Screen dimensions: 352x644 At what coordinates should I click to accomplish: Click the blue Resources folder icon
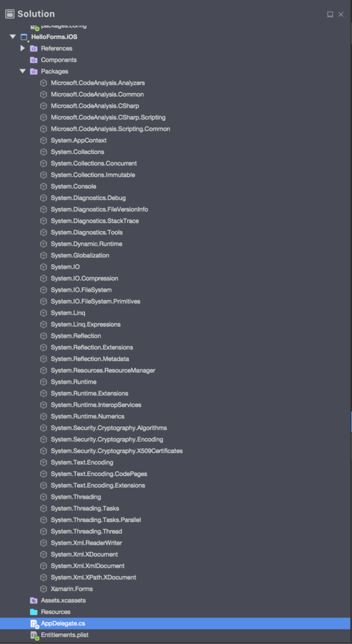34,612
